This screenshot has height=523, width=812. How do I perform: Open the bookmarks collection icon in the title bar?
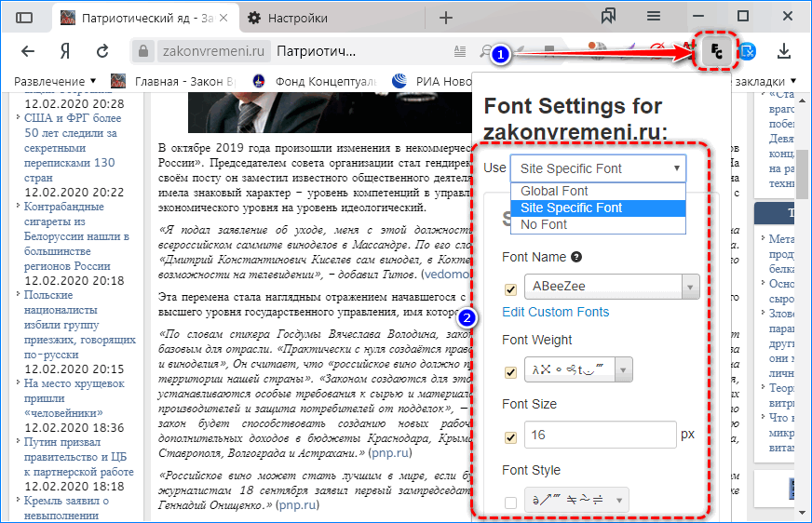(609, 17)
